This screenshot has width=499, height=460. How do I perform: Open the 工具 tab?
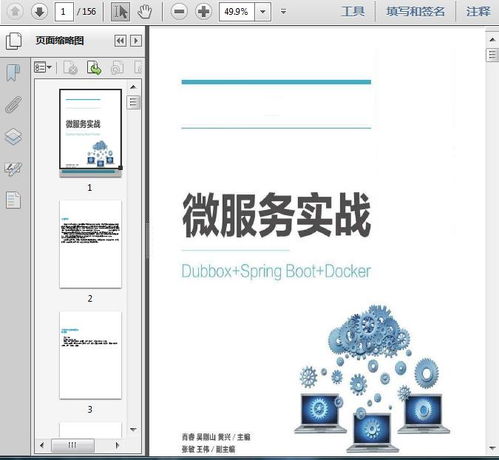353,12
